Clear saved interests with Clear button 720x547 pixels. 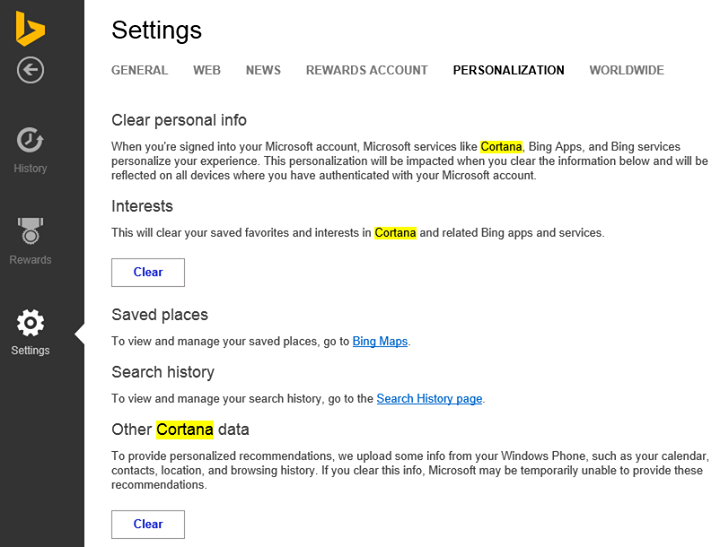pyautogui.click(x=148, y=272)
